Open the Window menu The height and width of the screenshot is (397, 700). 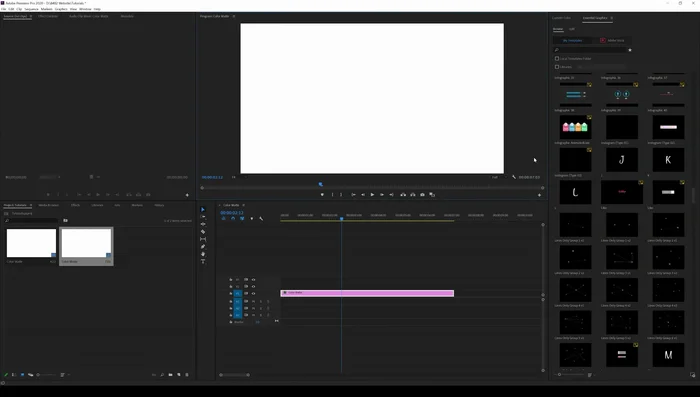85,9
